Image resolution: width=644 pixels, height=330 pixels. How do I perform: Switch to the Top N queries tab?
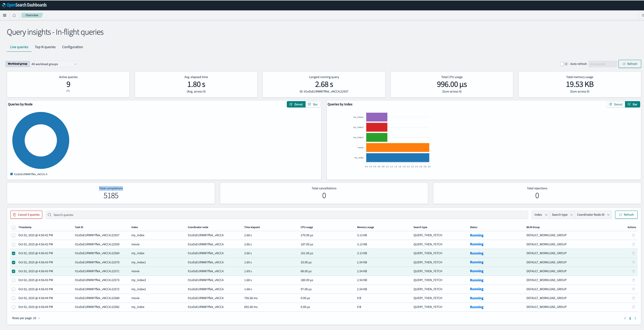coord(45,47)
